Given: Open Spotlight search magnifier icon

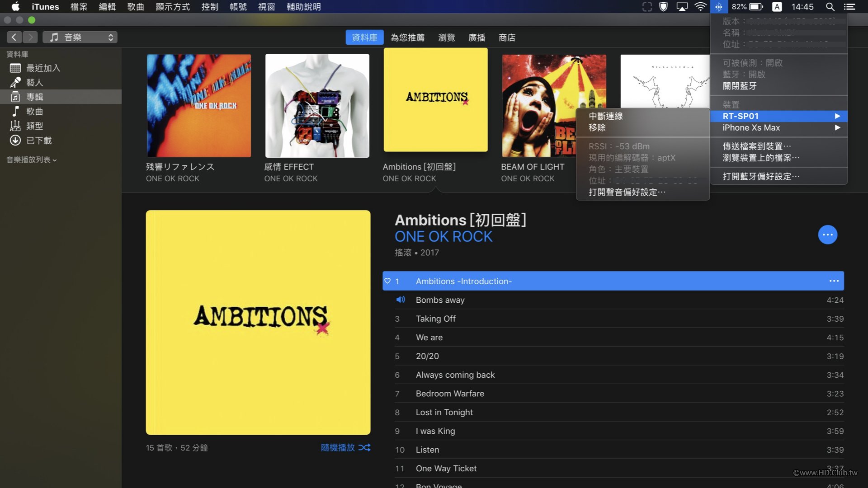Looking at the screenshot, I should pos(830,6).
